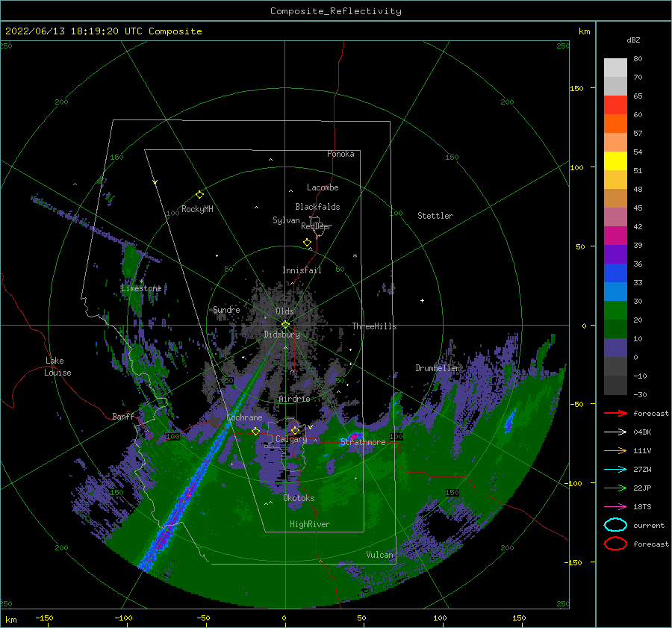The width and height of the screenshot is (672, 628).
Task: Pick the magenta dBZ legend swatch
Action: 615,236
